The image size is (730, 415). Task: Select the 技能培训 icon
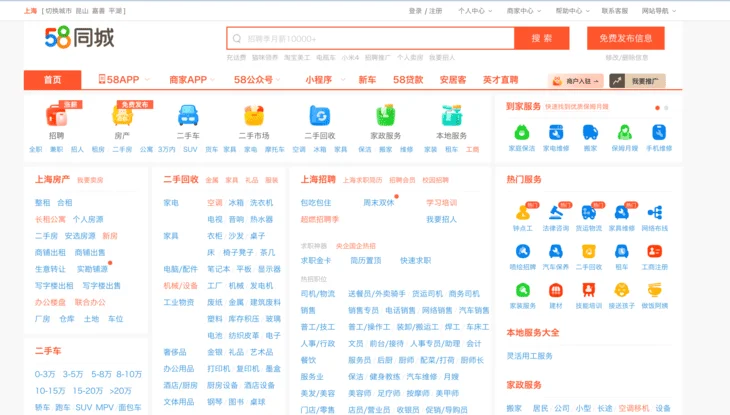(x=588, y=290)
